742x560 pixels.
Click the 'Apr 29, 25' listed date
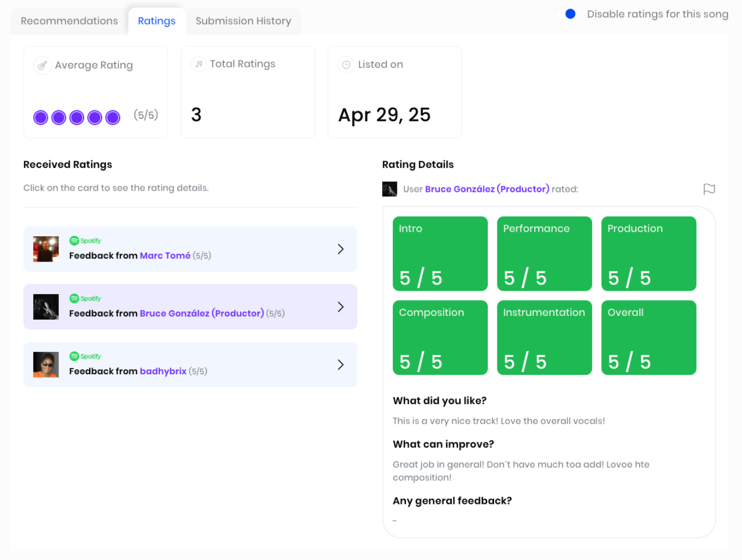pos(384,115)
